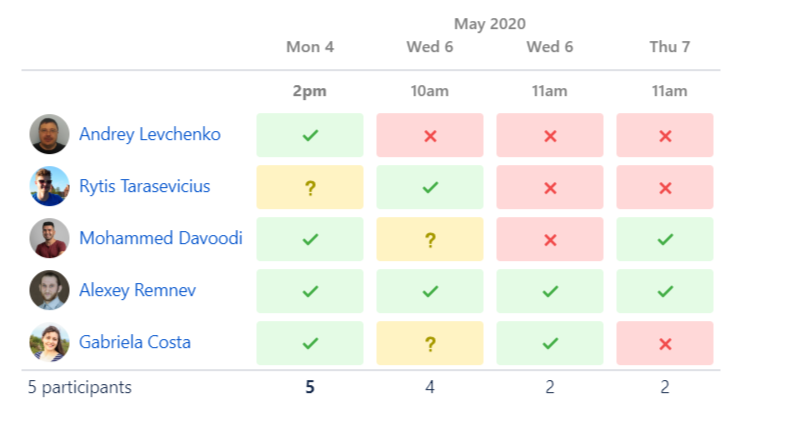Click Rytis's yellow question mark for Mon 4
Viewport: 787px width, 448px height.
(310, 187)
